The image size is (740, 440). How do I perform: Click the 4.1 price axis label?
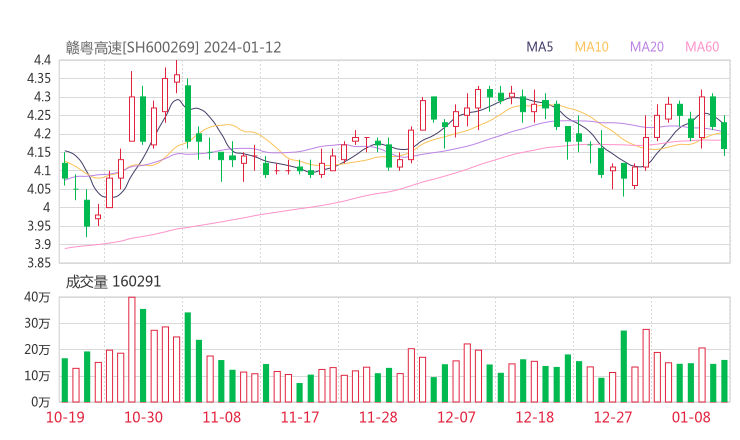click(42, 170)
